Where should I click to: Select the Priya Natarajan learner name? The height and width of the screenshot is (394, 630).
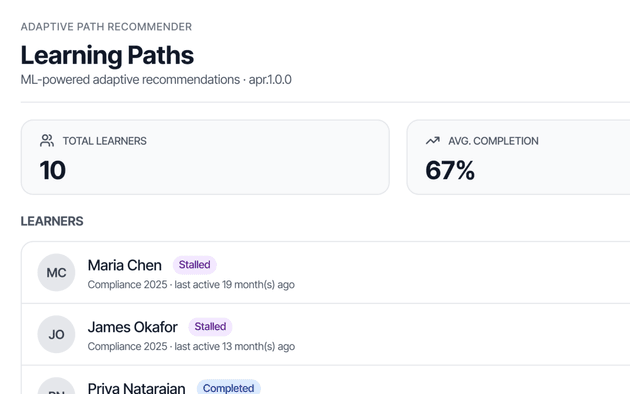(x=136, y=388)
